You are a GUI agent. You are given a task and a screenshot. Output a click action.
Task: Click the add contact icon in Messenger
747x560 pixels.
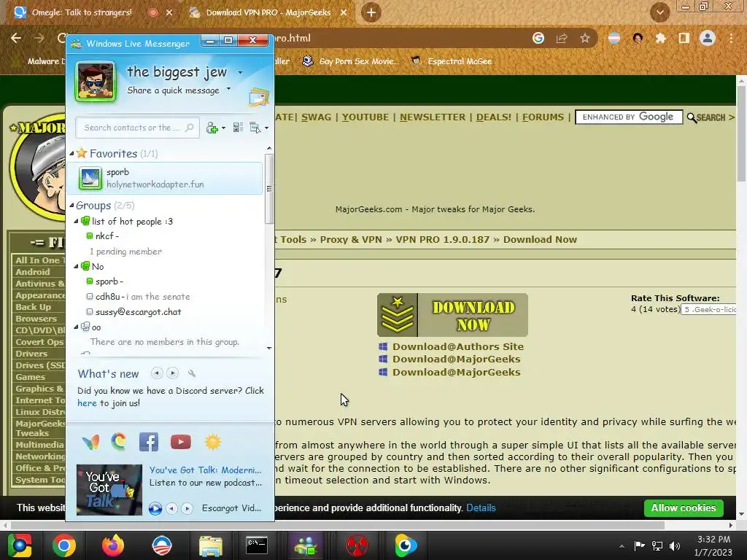click(212, 128)
